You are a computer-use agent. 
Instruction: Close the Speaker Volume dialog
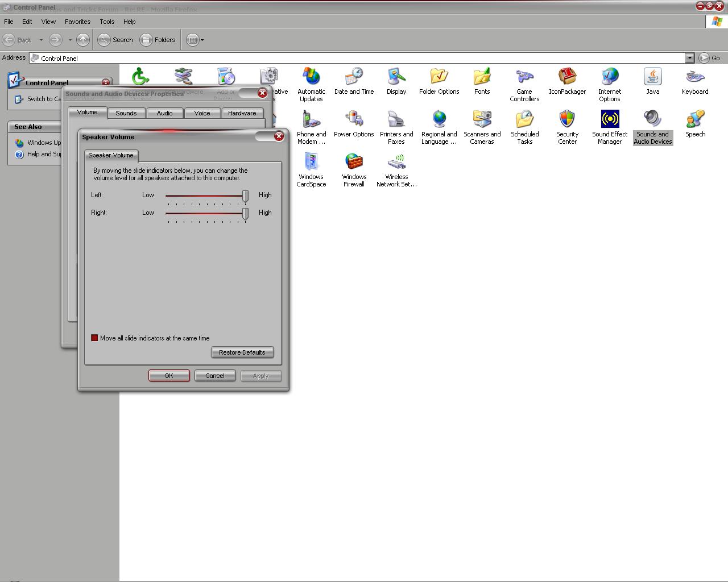[279, 136]
